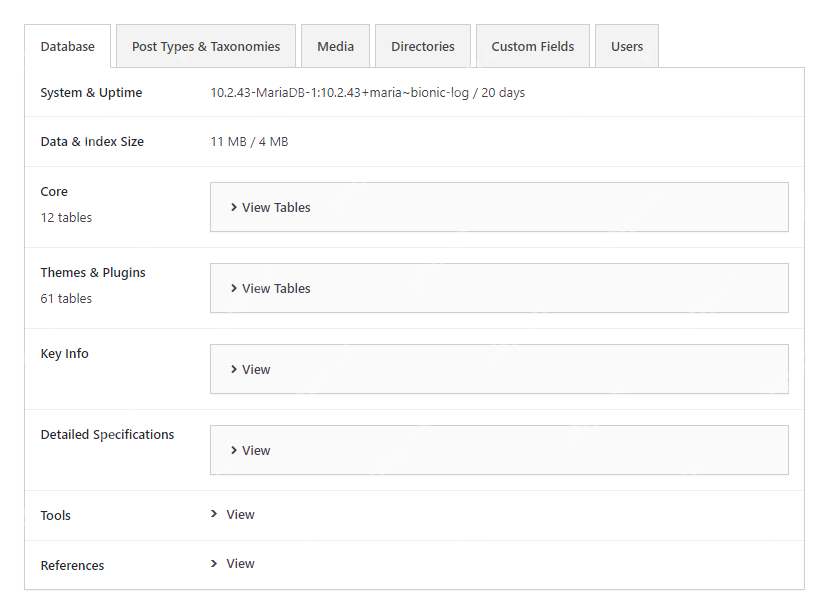This screenshot has width=829, height=614.
Task: Open the Custom Fields tab
Action: click(x=532, y=46)
